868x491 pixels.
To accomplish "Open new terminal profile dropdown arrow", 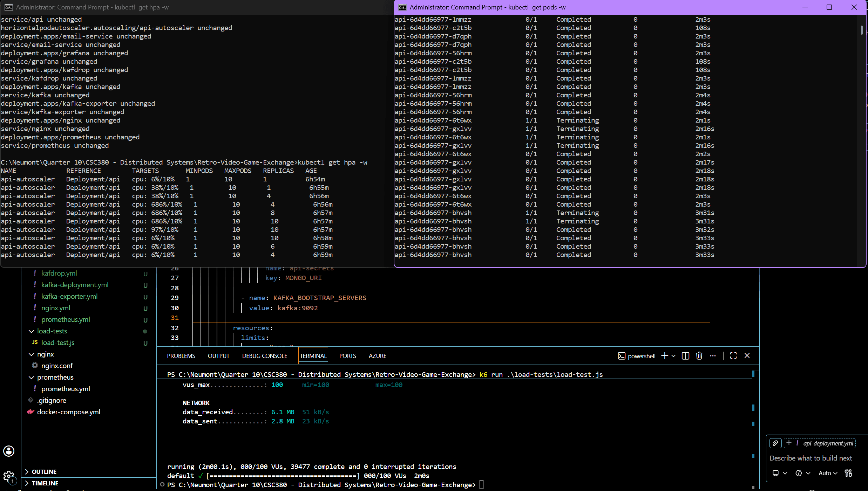I will [x=673, y=356].
